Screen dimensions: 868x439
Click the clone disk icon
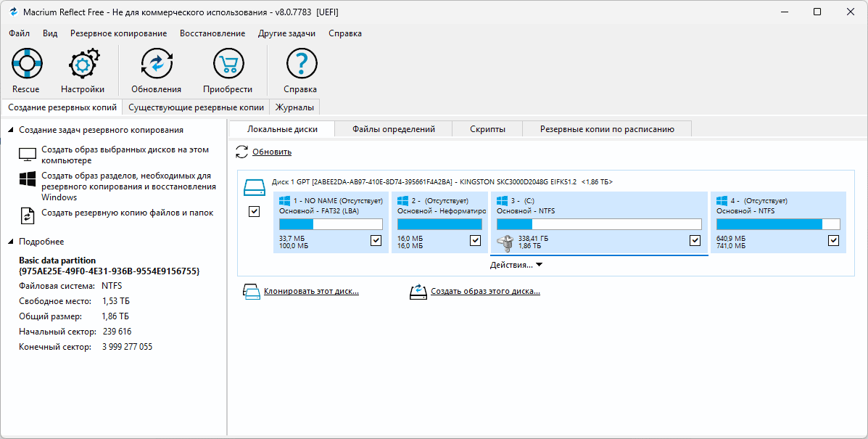coord(252,291)
